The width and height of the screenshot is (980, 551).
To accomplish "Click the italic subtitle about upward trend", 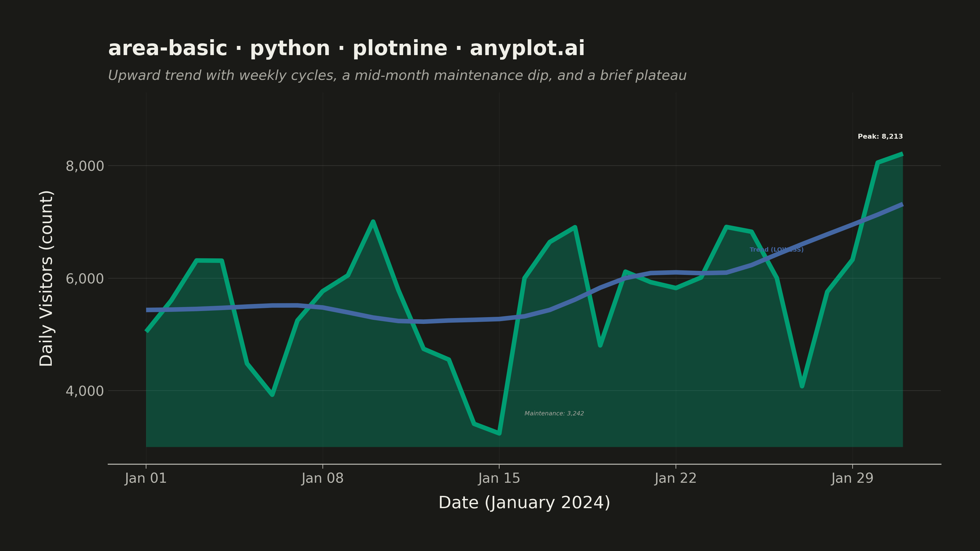I will coord(397,75).
